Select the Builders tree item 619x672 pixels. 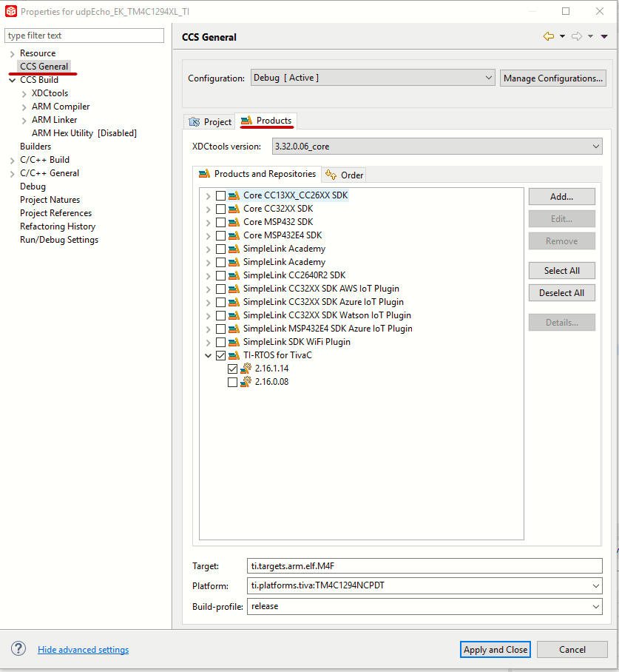pyautogui.click(x=35, y=147)
